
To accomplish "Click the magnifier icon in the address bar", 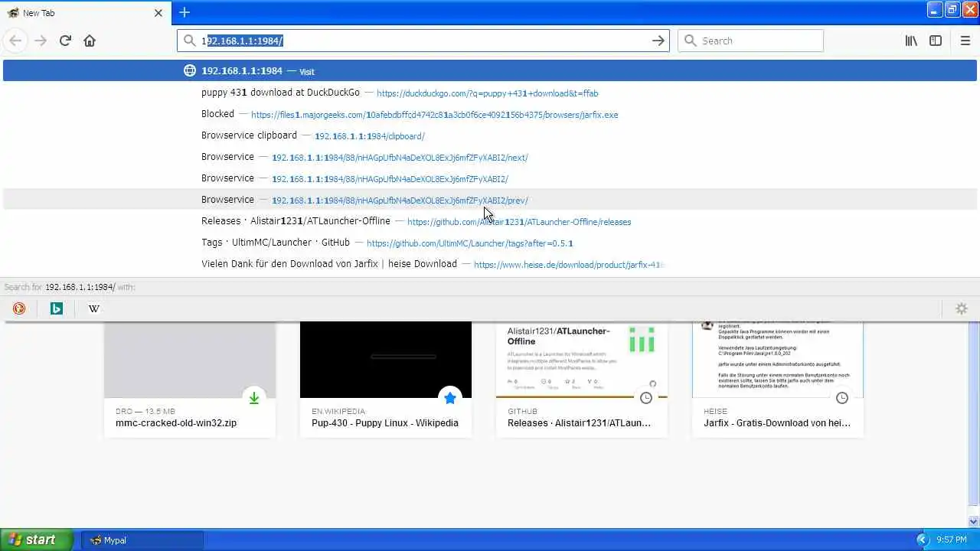I will coord(189,41).
